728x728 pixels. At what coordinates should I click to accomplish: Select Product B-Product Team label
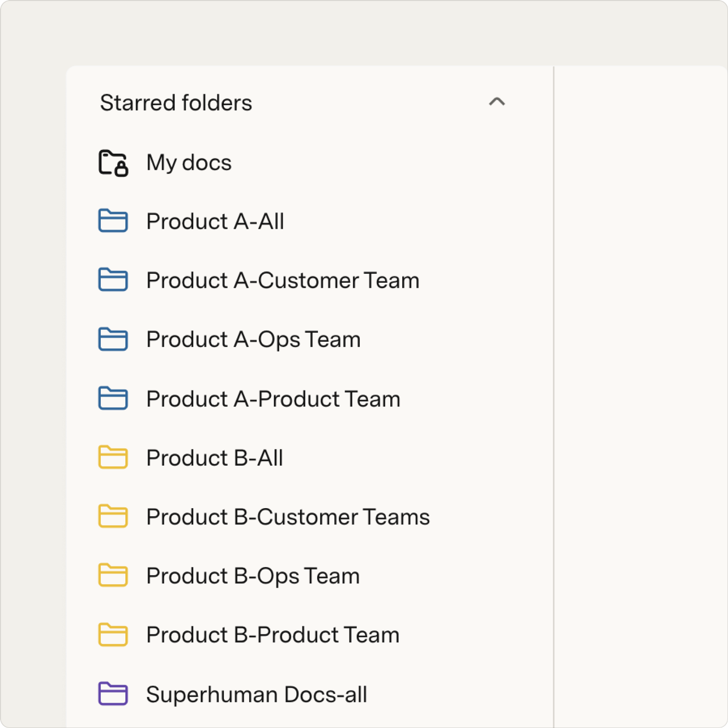[x=273, y=635]
